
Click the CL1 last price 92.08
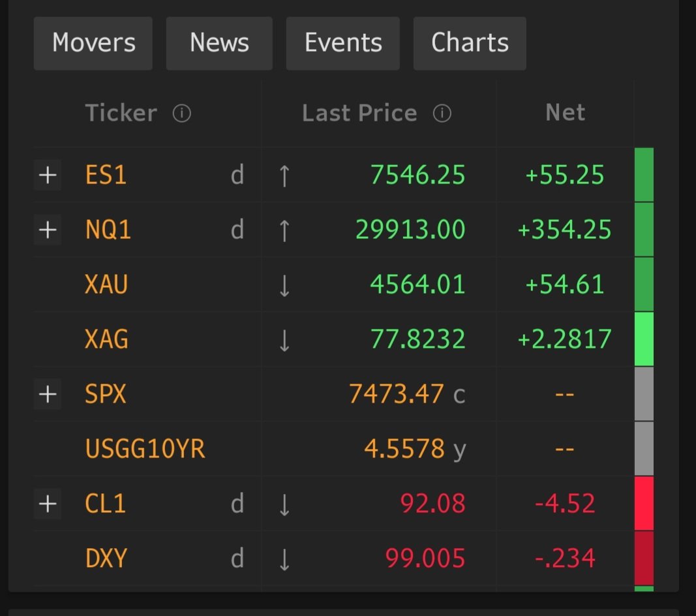(x=432, y=504)
